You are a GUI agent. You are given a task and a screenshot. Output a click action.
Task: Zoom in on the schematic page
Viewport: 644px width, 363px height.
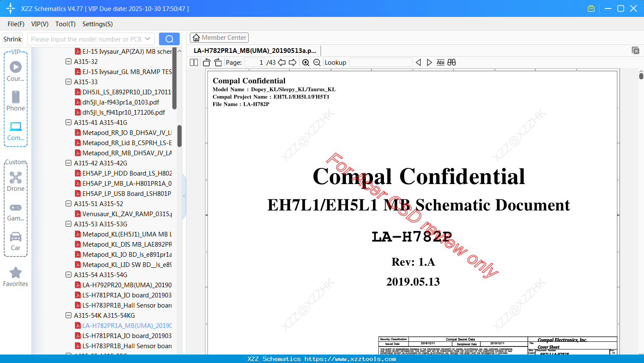(x=306, y=63)
